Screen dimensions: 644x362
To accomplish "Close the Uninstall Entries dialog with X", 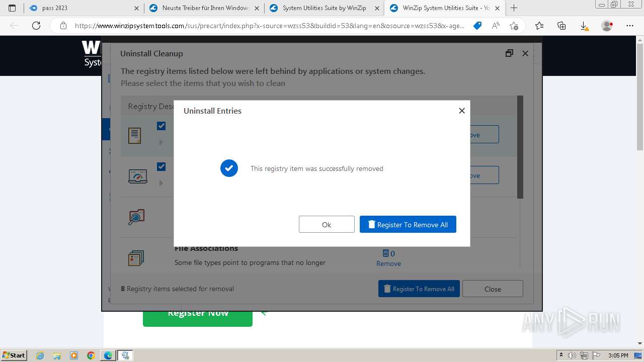I will click(x=462, y=111).
